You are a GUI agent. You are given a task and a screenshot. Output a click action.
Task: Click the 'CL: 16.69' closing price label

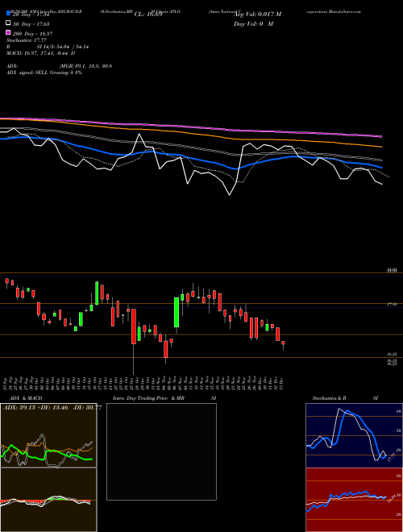point(148,15)
